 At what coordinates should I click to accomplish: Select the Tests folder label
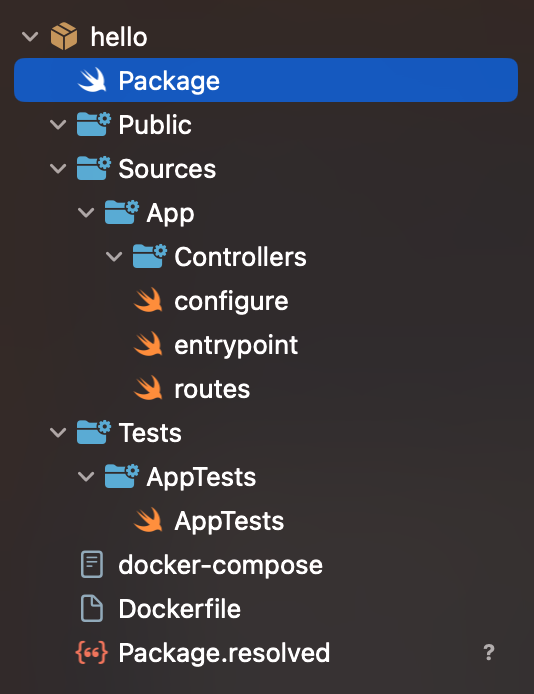point(150,432)
